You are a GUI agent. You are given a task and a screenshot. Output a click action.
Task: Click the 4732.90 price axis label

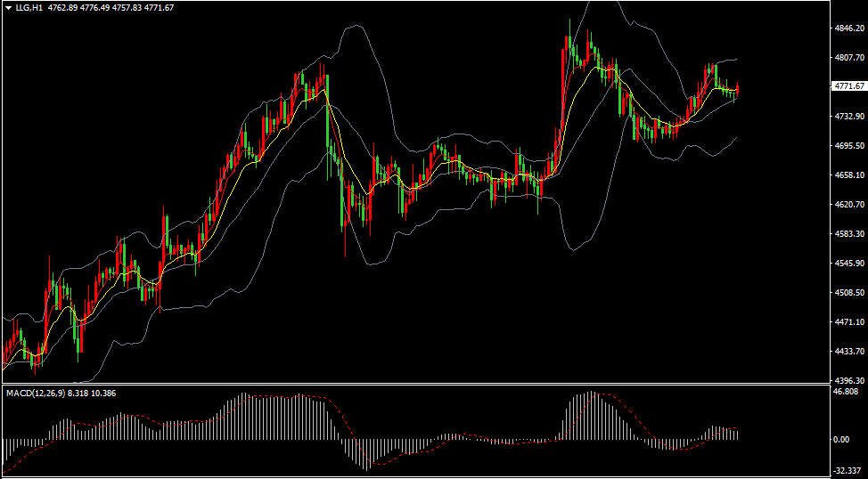848,117
